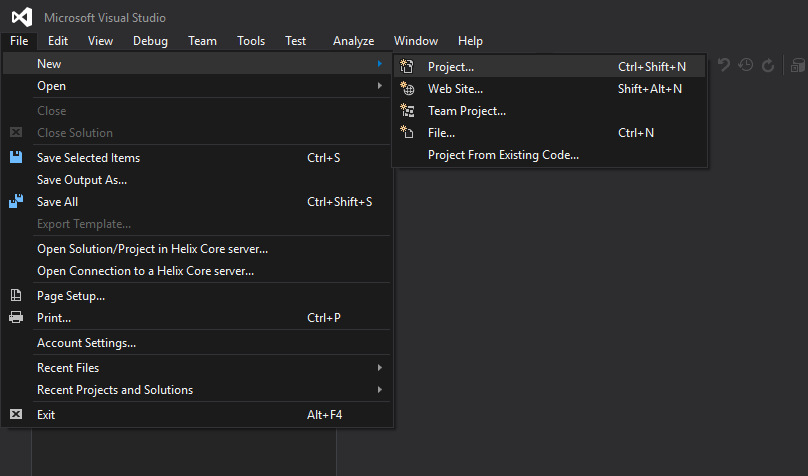This screenshot has height=476, width=808.
Task: Click the Save Selected Items floppy icon
Action: pos(16,157)
